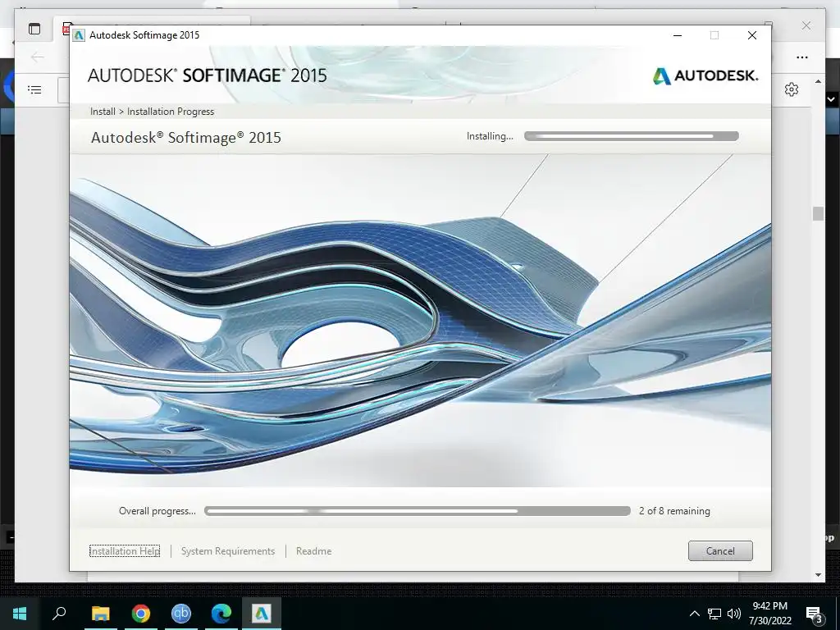Open volume control tray icon
The height and width of the screenshot is (630, 840).
click(734, 614)
